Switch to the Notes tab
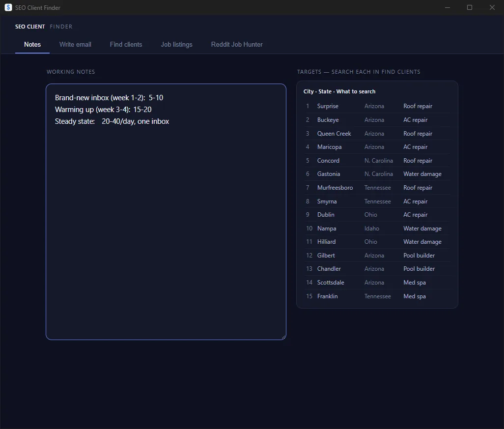 pos(32,44)
